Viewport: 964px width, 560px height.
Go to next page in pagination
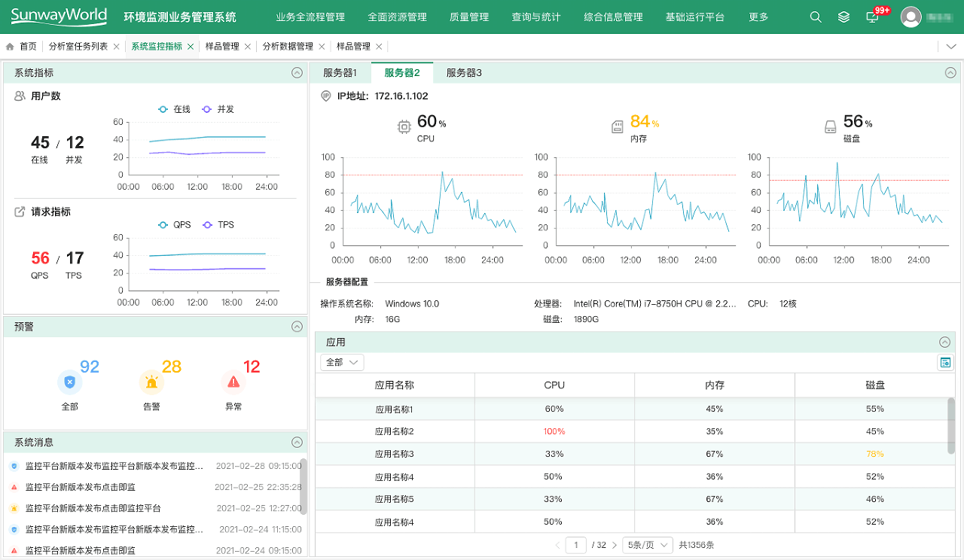615,545
